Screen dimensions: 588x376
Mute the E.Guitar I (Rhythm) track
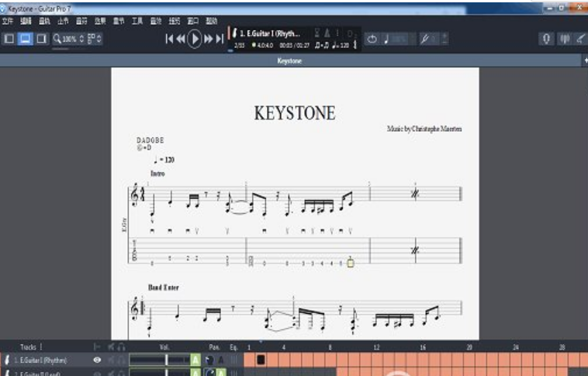point(112,360)
